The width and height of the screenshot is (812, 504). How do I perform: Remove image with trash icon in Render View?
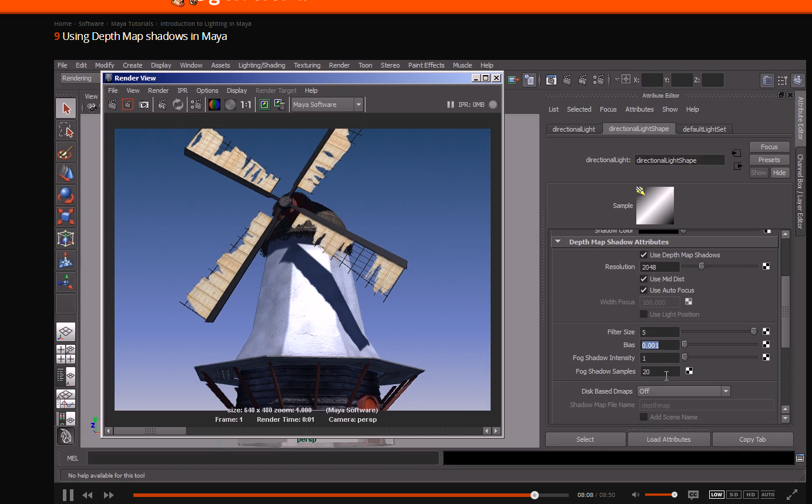[280, 105]
